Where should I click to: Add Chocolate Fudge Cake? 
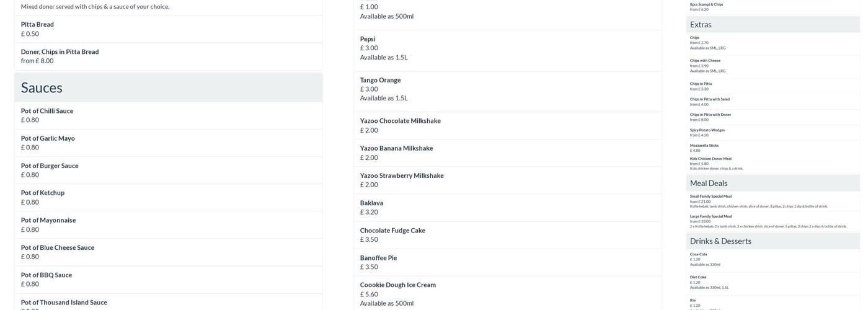tap(392, 230)
